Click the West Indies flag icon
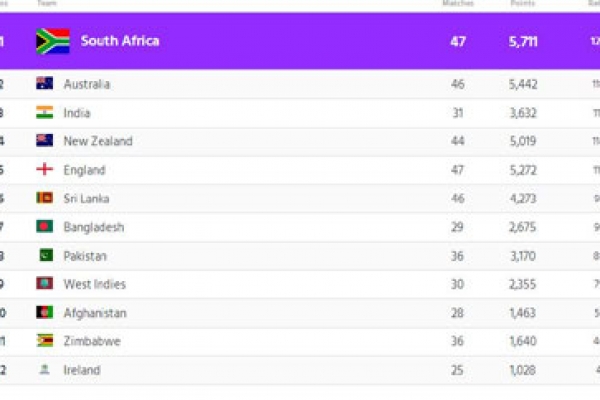 click(45, 284)
